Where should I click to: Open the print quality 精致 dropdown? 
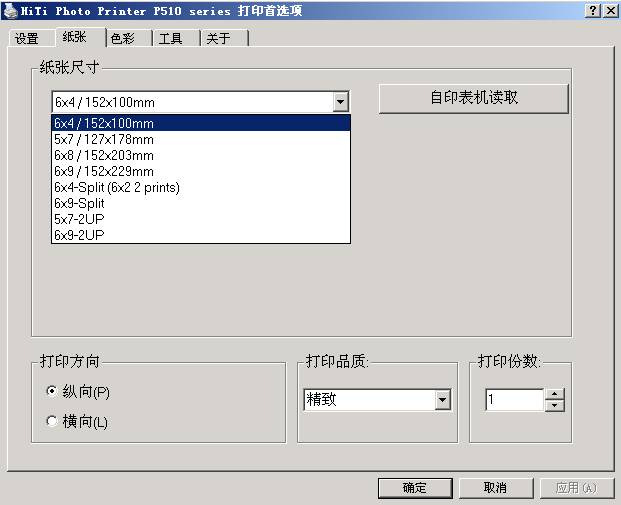pos(442,400)
